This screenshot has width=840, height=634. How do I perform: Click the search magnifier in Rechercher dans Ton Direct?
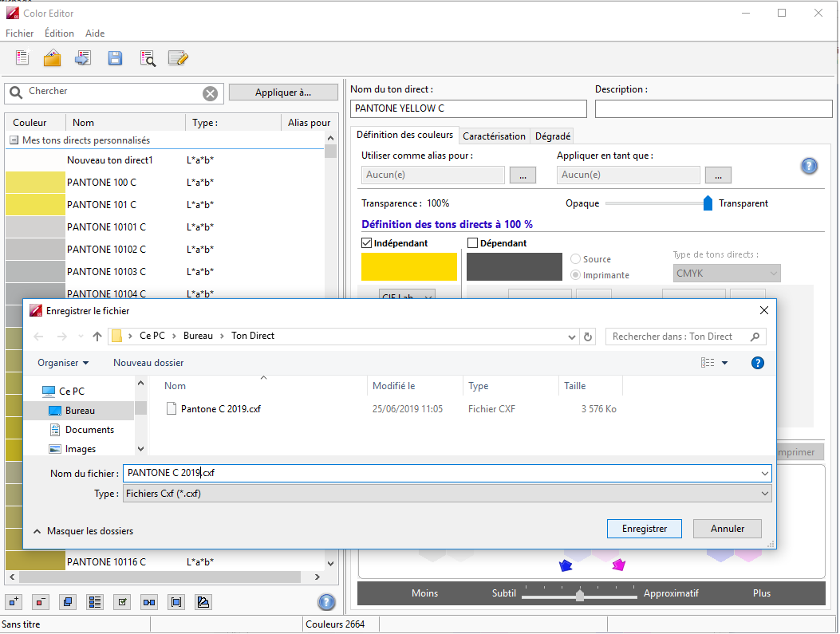755,337
